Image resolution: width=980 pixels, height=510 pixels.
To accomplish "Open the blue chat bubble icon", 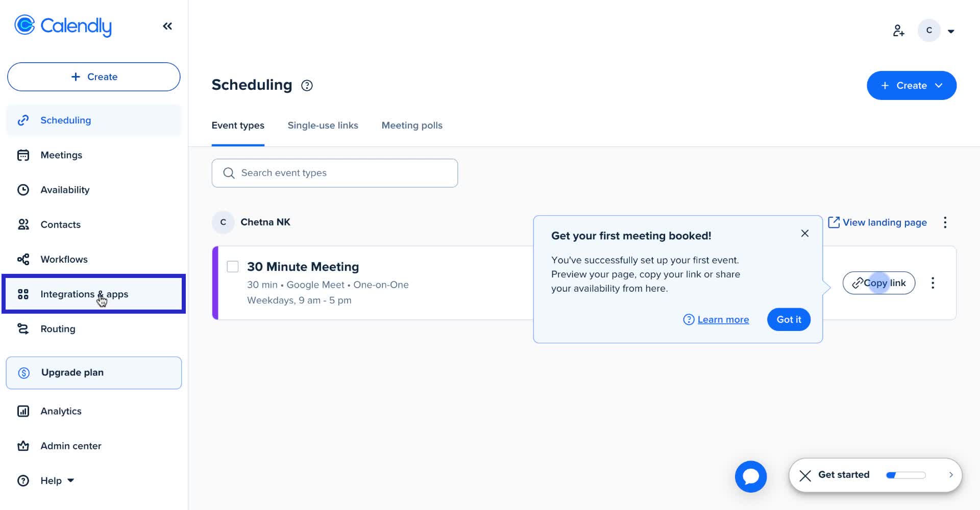I will [750, 476].
